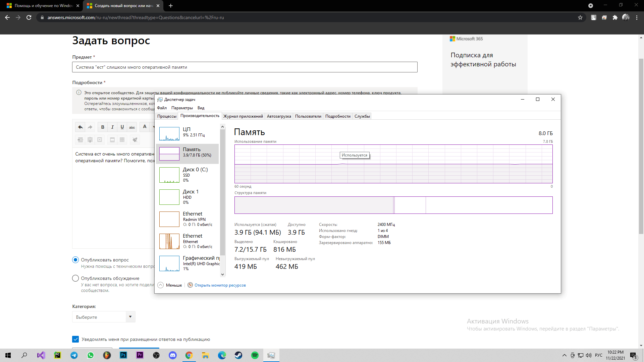Toggle italic formatting in the editor
The image size is (644, 362).
point(112,127)
